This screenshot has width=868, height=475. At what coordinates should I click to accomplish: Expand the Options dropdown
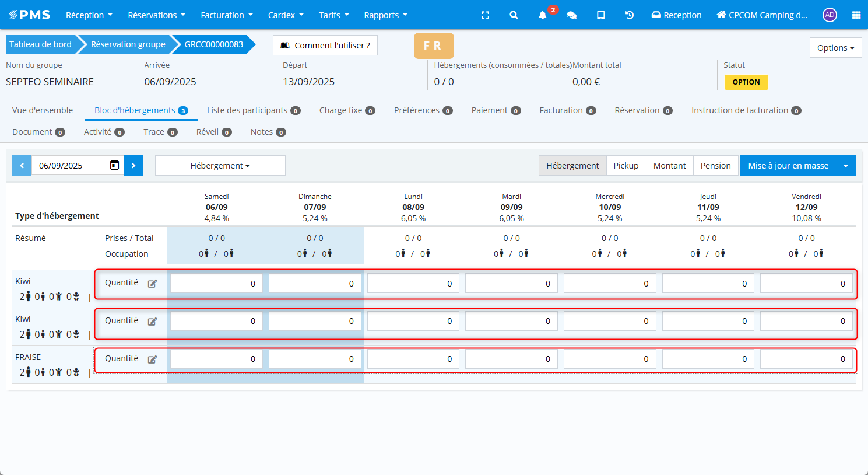[x=835, y=48]
